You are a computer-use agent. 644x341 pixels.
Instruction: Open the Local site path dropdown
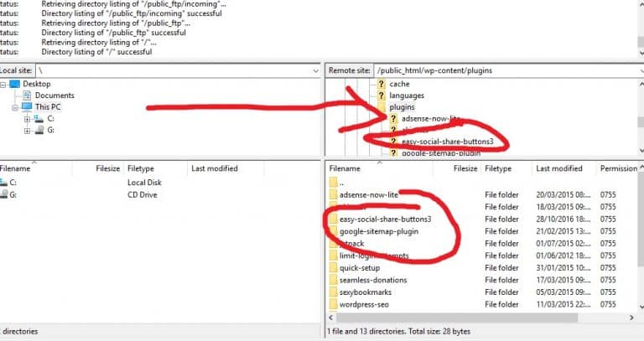316,70
